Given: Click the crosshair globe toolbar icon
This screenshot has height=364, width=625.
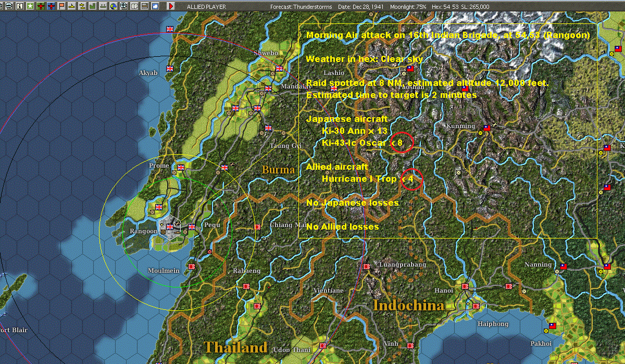Looking at the screenshot, I should [123, 6].
